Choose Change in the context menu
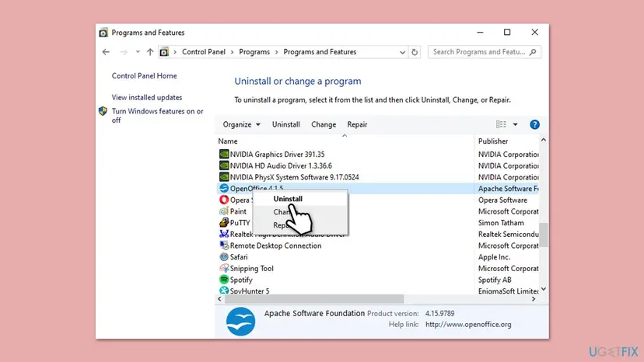Viewport: 644px width, 362px height. pyautogui.click(x=300, y=212)
